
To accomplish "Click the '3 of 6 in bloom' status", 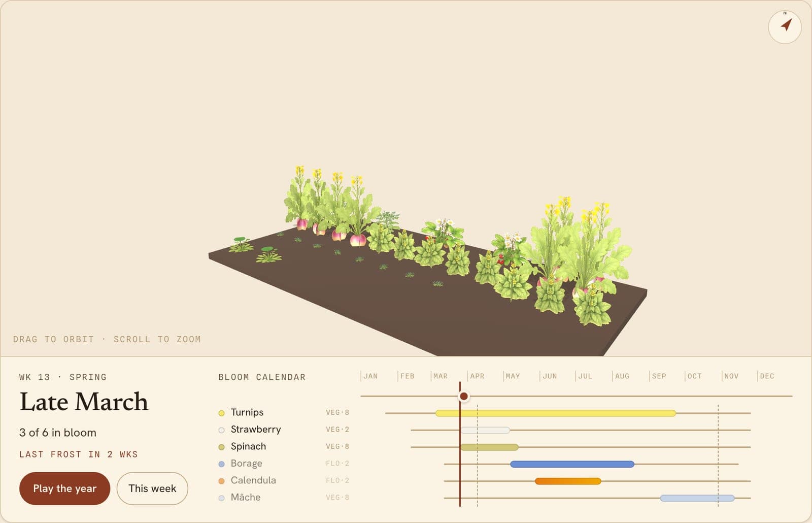I will click(x=58, y=433).
